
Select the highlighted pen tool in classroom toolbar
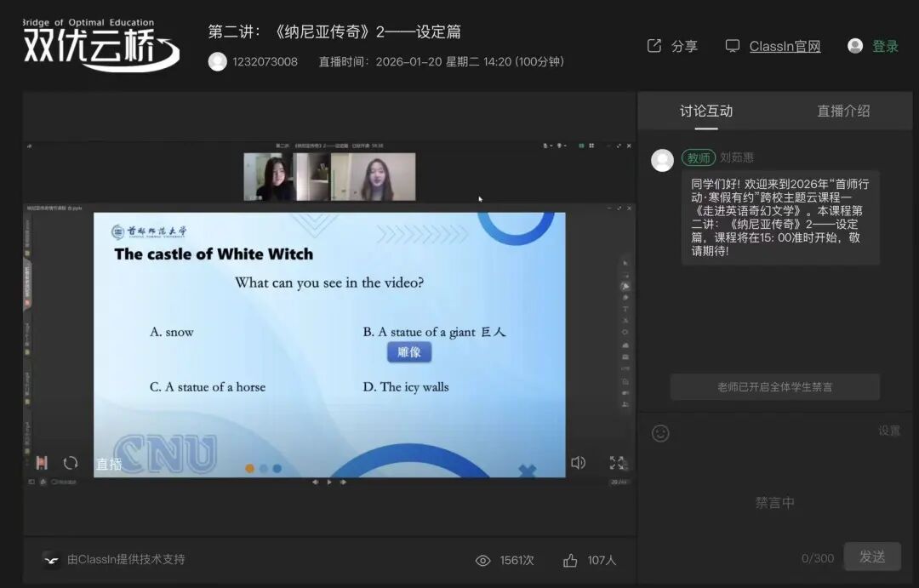click(625, 286)
